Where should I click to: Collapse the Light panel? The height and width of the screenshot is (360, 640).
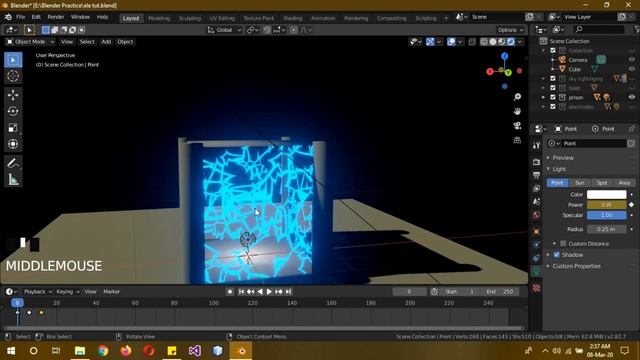tap(559, 169)
